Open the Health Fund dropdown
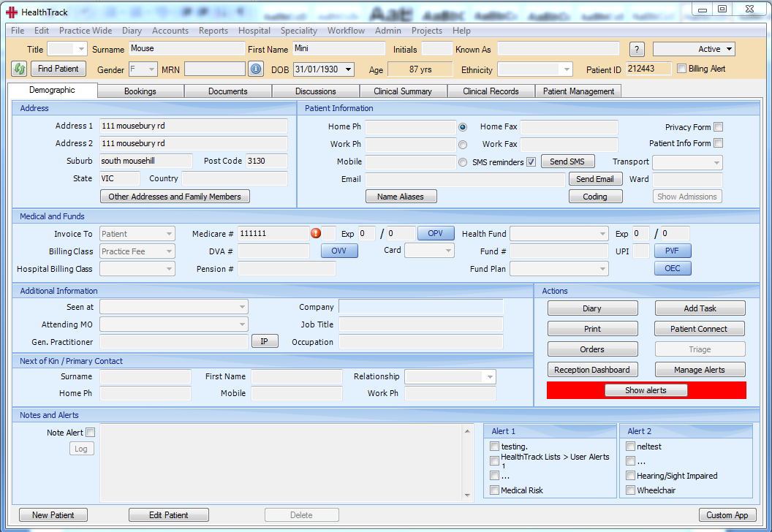This screenshot has height=532, width=772. [x=602, y=234]
